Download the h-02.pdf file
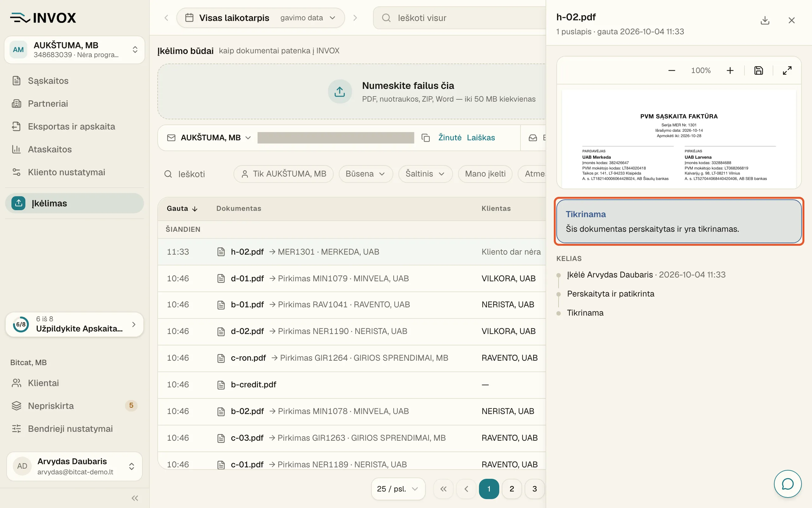This screenshot has height=508, width=812. click(765, 21)
